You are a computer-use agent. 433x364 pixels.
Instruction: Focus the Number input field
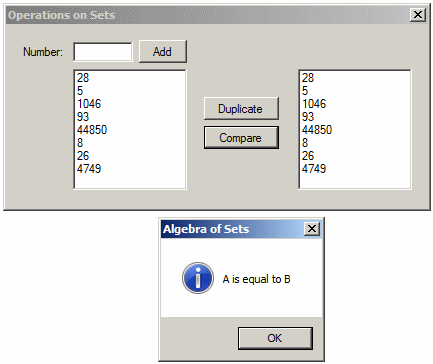pos(103,52)
